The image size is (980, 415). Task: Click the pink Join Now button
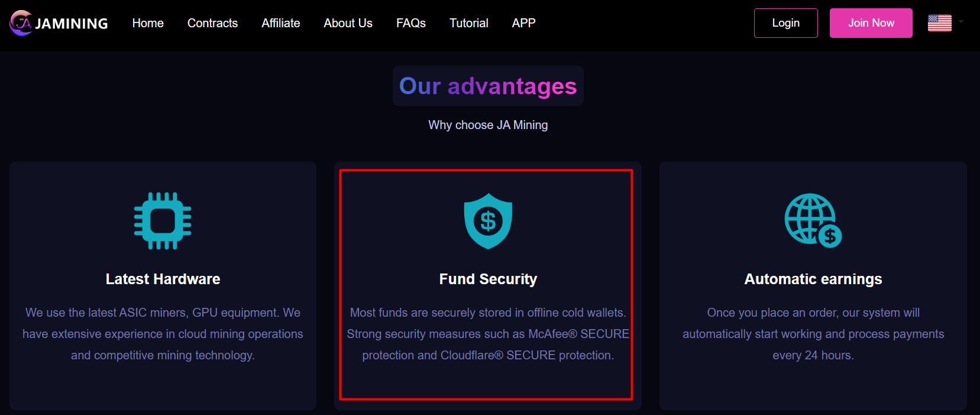point(871,23)
